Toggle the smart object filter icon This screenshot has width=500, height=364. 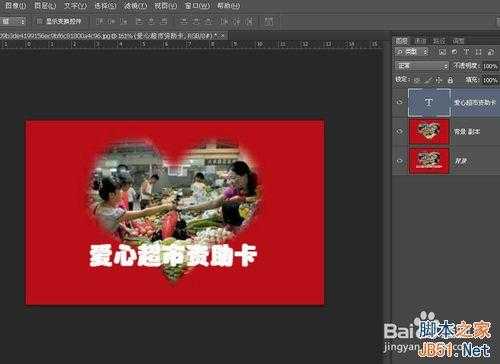click(x=491, y=52)
